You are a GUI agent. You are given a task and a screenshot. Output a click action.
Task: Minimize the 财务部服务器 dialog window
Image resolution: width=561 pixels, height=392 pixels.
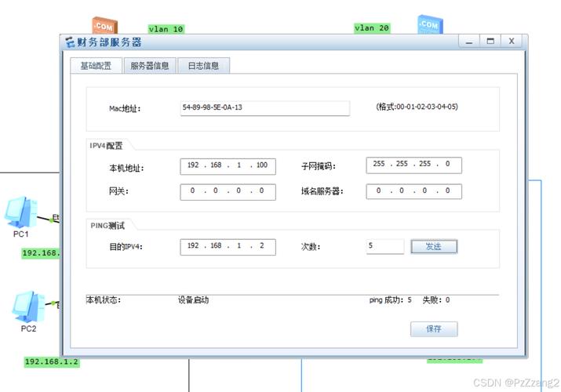[x=469, y=41]
